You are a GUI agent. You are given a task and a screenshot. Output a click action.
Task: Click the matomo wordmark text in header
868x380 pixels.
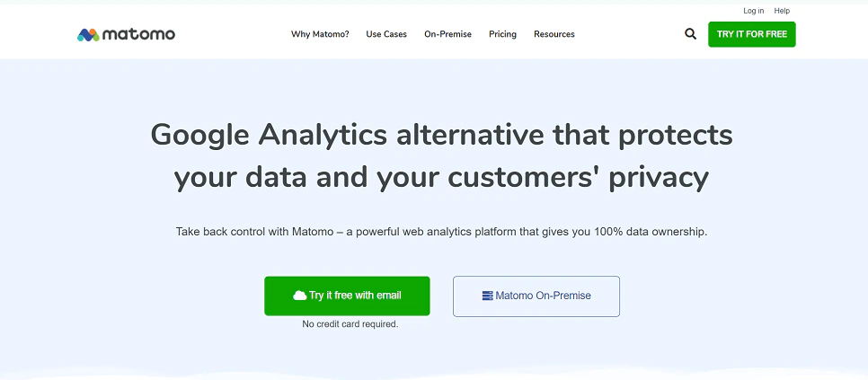138,34
